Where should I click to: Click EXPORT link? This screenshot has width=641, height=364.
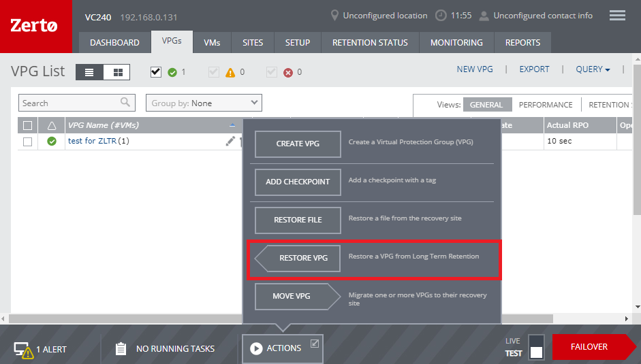click(534, 69)
